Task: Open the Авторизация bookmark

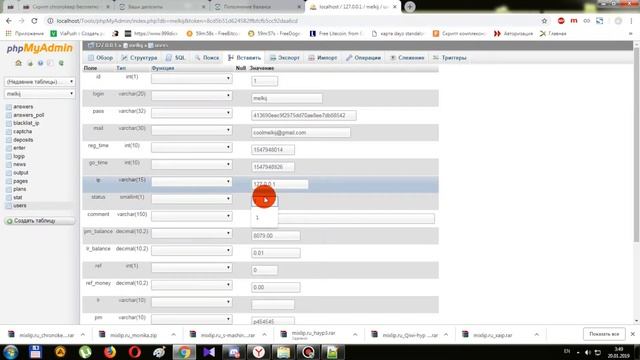Action: (x=514, y=33)
